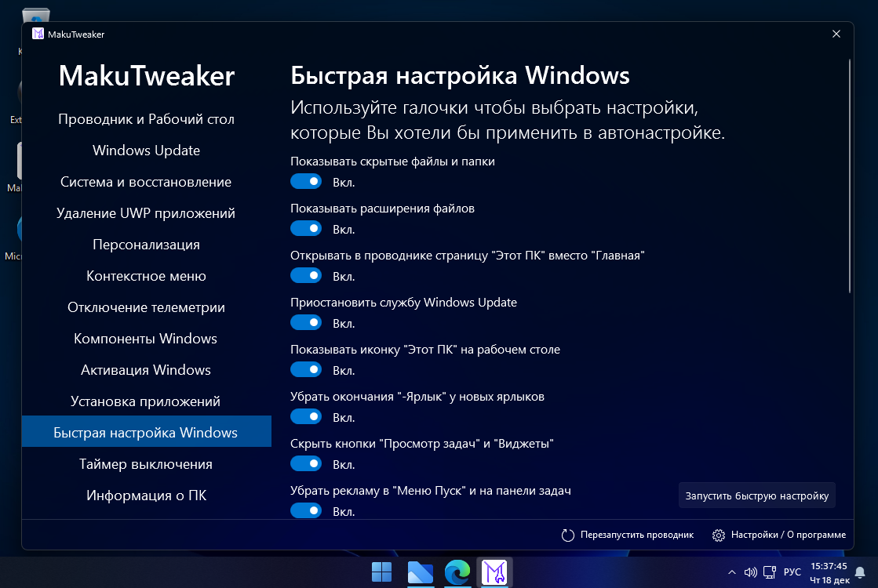The width and height of the screenshot is (878, 588).
Task: Open the 'Система и восстановление' section
Action: click(x=146, y=182)
